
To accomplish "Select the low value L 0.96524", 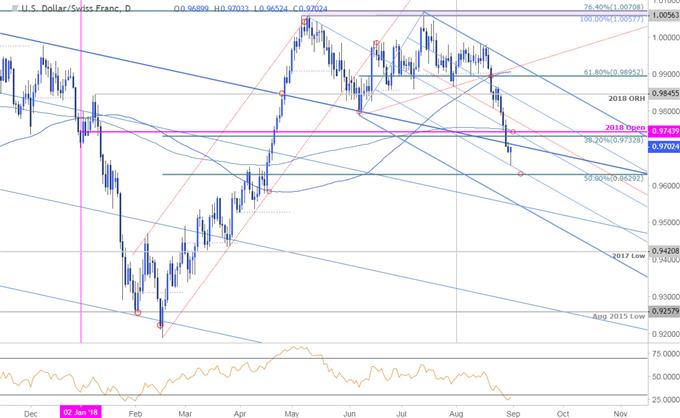I will pyautogui.click(x=271, y=9).
